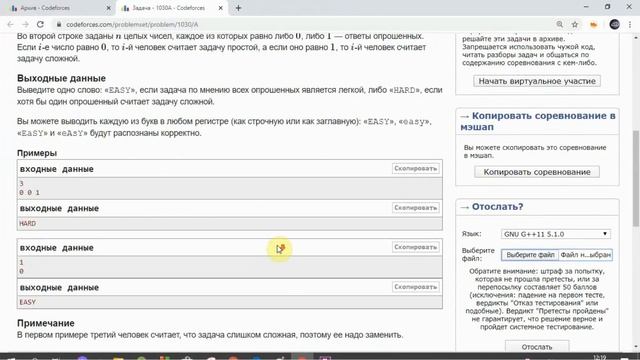Switch to the Архив - Codeforces tab
This screenshot has width=640, height=360.
[x=59, y=8]
